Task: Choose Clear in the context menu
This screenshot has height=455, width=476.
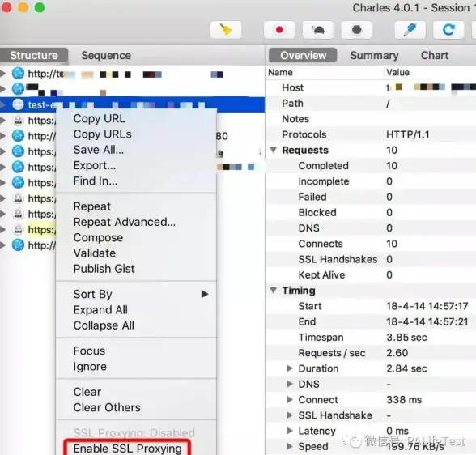Action: (x=136, y=392)
